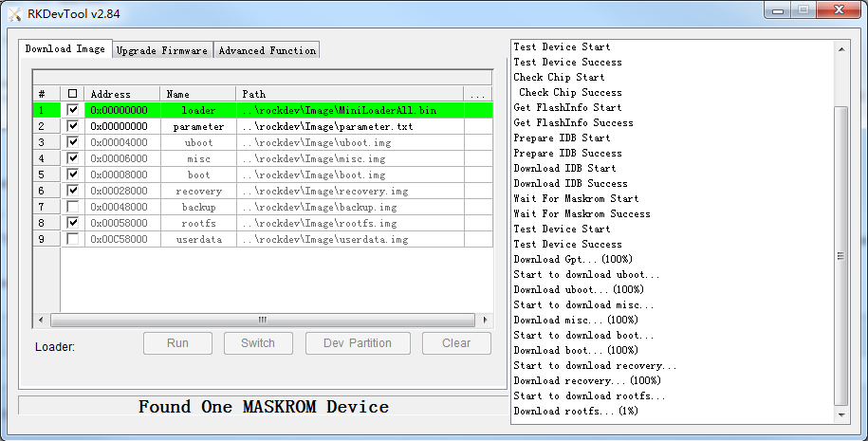
Task: Toggle the boot row checkbox
Action: pyautogui.click(x=72, y=174)
